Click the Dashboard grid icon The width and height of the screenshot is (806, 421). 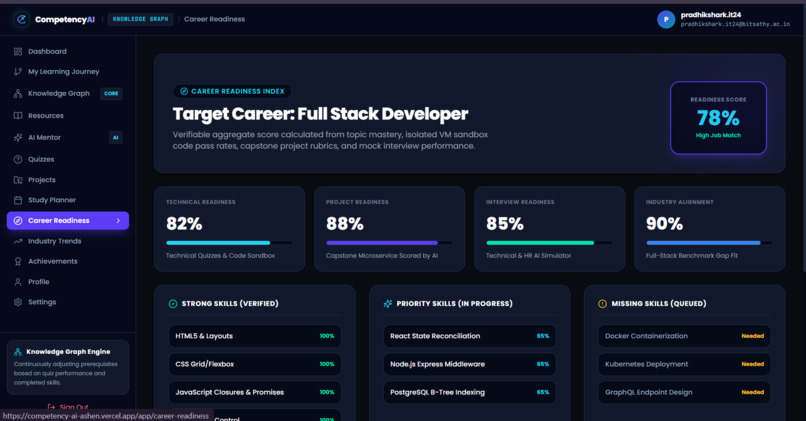point(18,51)
